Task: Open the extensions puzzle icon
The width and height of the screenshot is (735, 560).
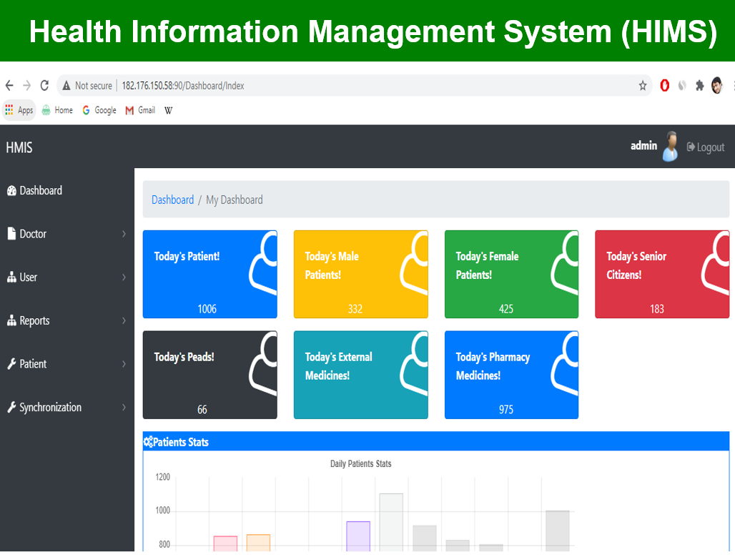Action: 699,86
